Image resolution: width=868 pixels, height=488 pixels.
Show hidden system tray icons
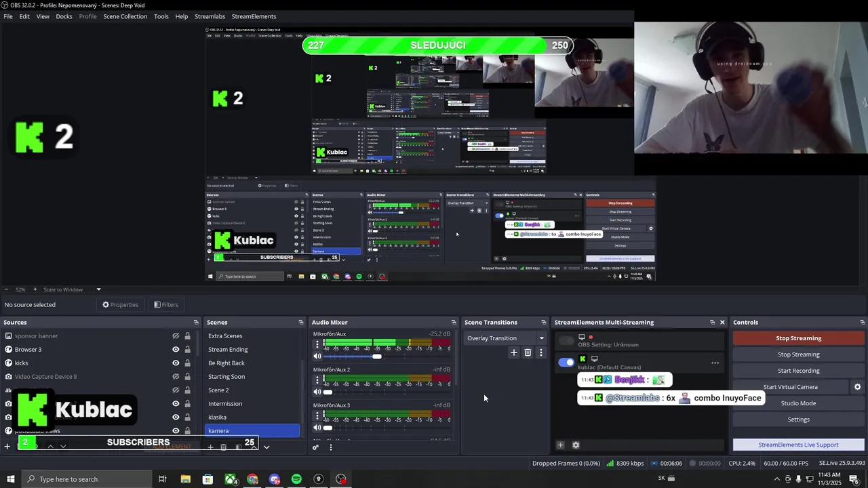click(x=776, y=479)
